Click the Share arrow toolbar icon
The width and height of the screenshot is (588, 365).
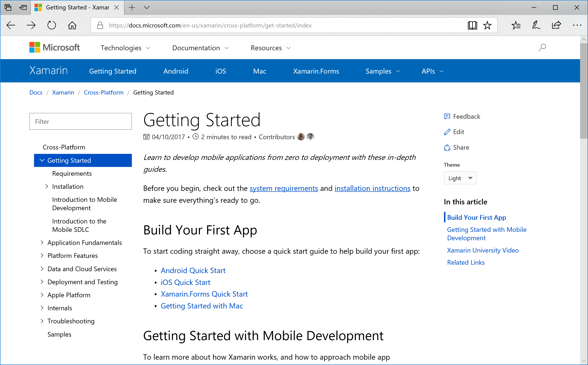click(556, 25)
